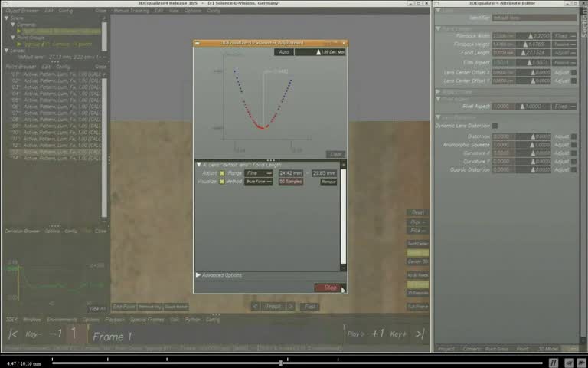Viewport: 588px width, 368px height.
Task: Enable Dynamic Lens Distortion checkbox
Action: [x=495, y=126]
